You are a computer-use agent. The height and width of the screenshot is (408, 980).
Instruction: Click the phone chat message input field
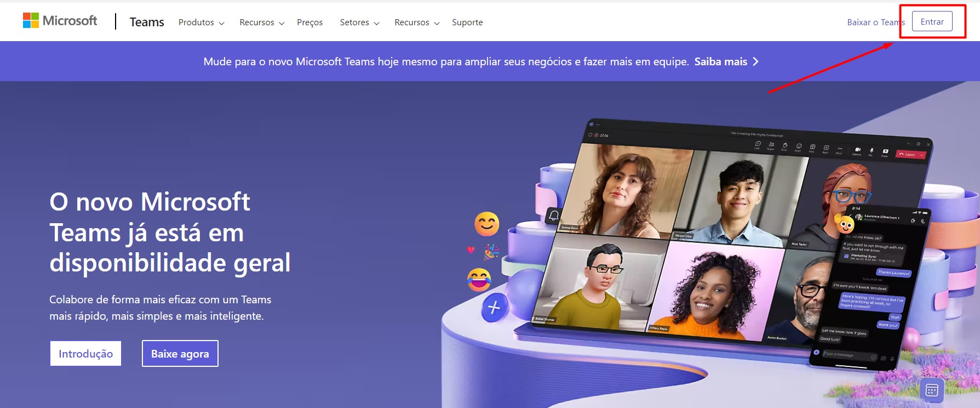pyautogui.click(x=849, y=355)
